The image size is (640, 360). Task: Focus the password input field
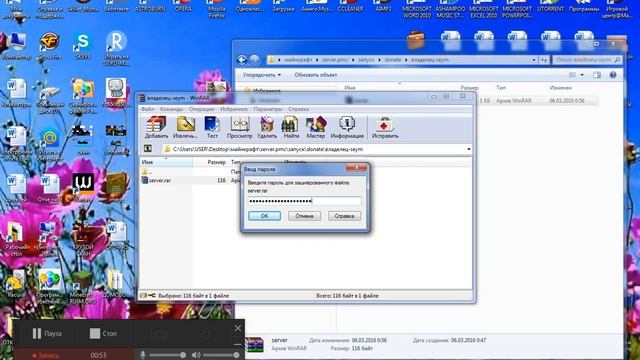[x=304, y=201]
